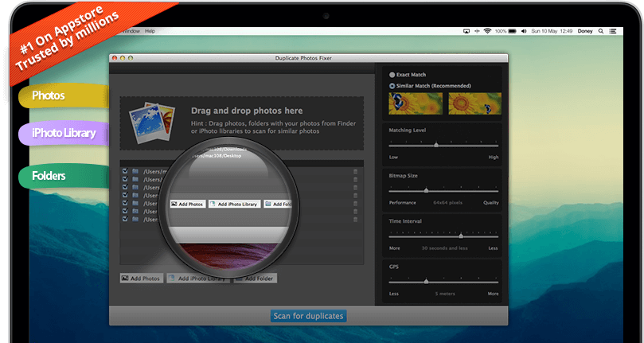Delete third folder row with trash icon
The width and height of the screenshot is (644, 343).
click(355, 188)
